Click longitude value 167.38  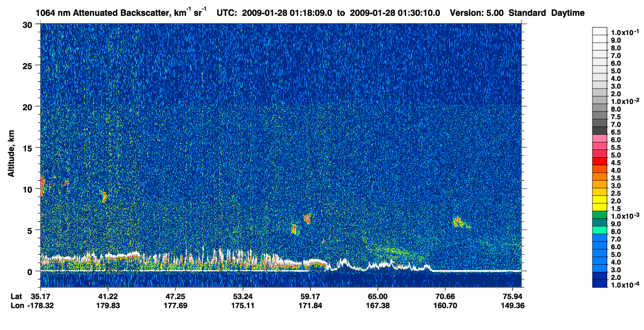point(377,306)
